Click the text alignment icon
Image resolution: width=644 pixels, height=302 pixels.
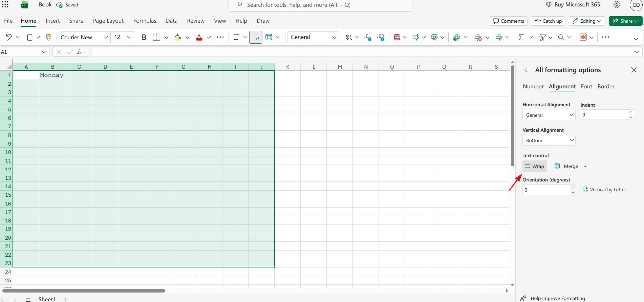[x=237, y=37]
